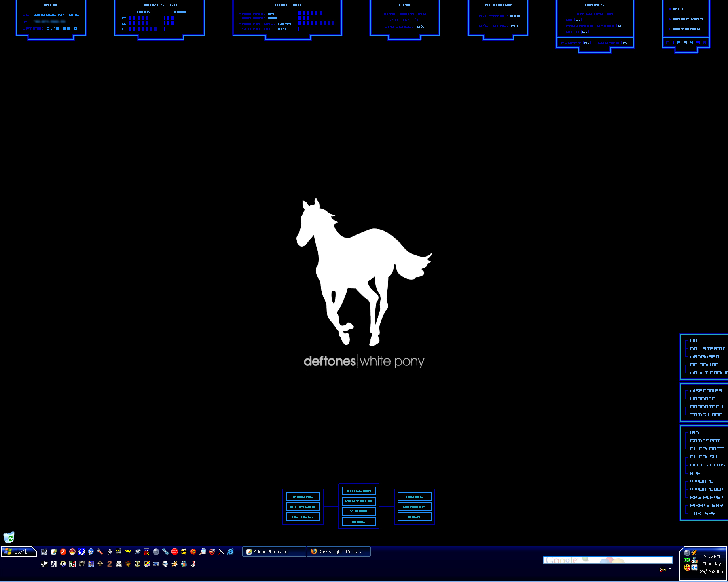Open Internet Explorer quick launch icon
This screenshot has width=728, height=582.
point(231,552)
